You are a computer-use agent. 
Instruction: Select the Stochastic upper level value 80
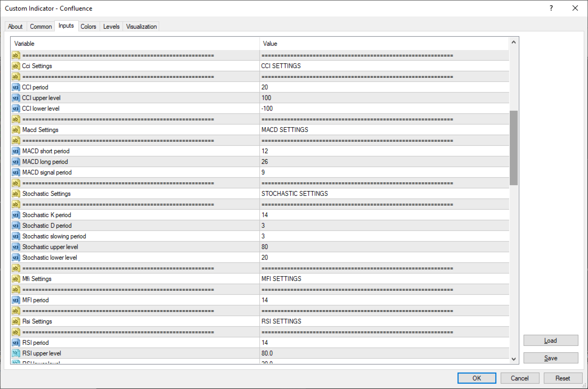click(x=385, y=247)
